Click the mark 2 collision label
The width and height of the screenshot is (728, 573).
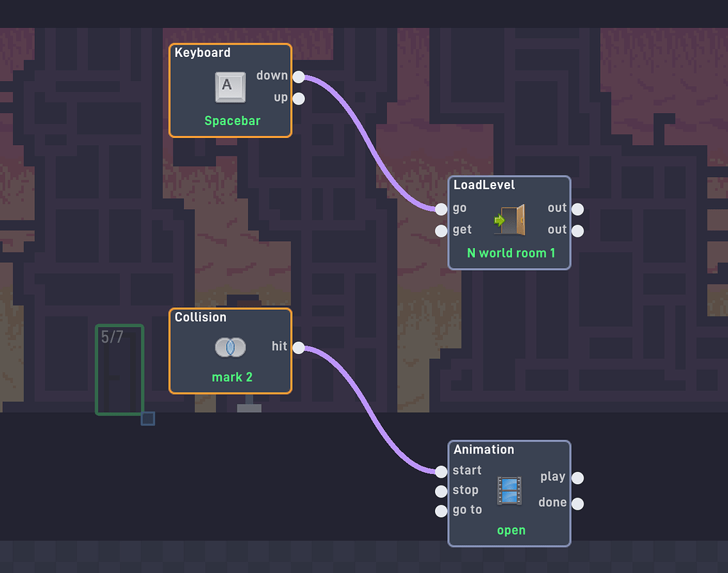click(x=232, y=377)
